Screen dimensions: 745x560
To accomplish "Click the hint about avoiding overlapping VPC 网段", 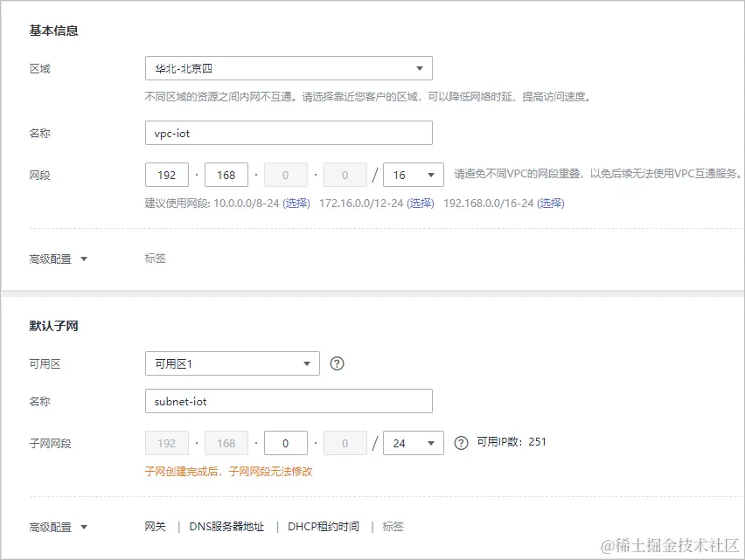I will point(598,174).
